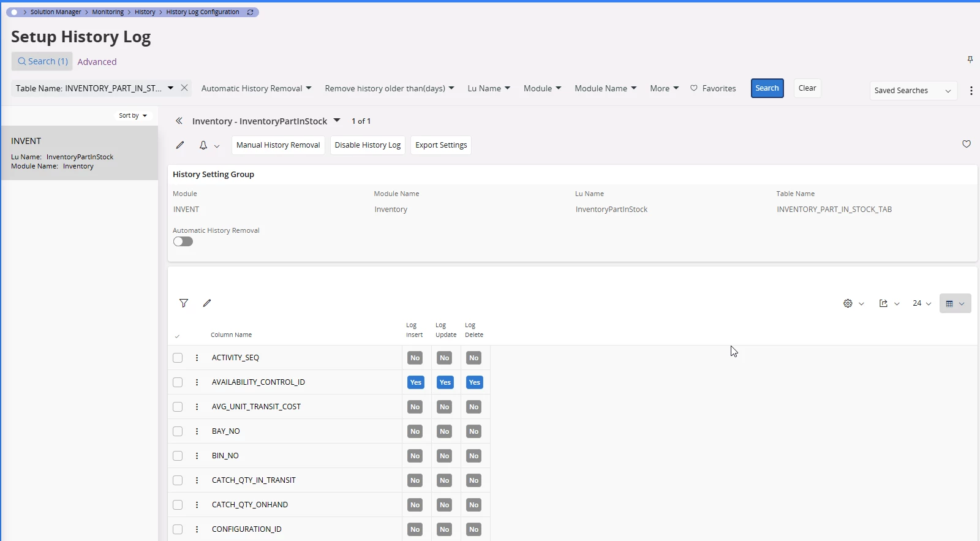Select the INVENT record in the list
Image resolution: width=980 pixels, height=541 pixels.
coord(80,153)
